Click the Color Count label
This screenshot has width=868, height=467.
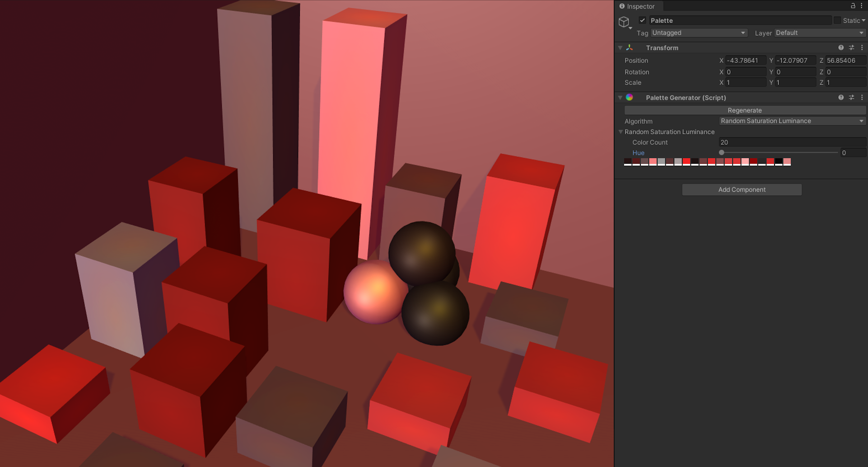[x=650, y=142]
